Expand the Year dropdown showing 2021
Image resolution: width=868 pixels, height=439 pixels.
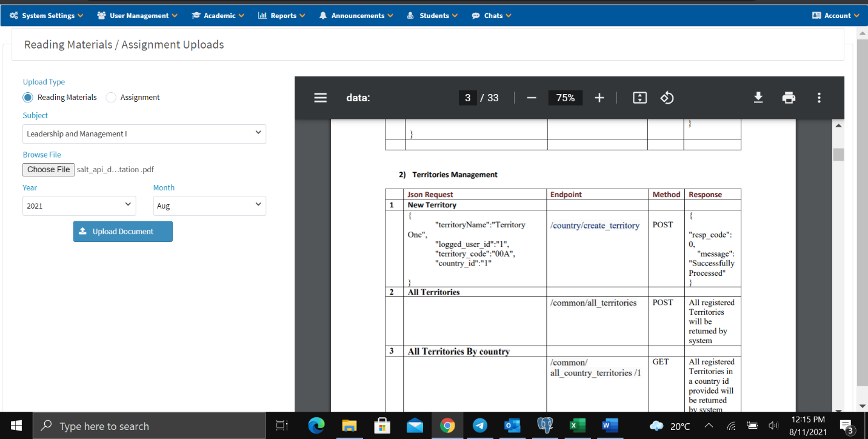click(79, 206)
